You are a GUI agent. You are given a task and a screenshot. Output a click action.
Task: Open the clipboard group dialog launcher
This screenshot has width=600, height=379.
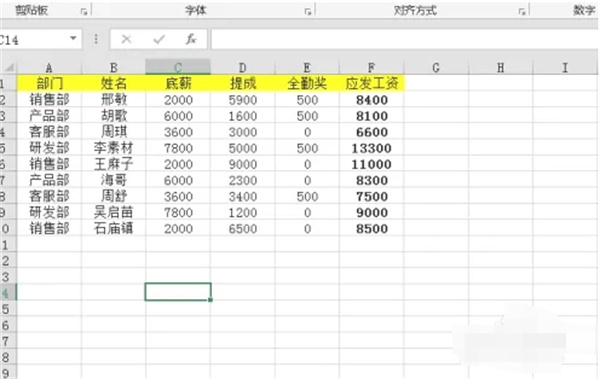point(84,12)
